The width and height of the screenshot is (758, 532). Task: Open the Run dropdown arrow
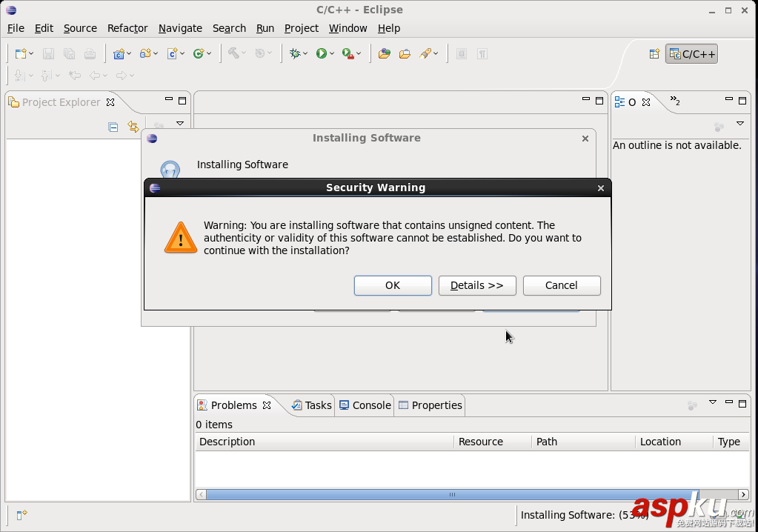tap(332, 53)
